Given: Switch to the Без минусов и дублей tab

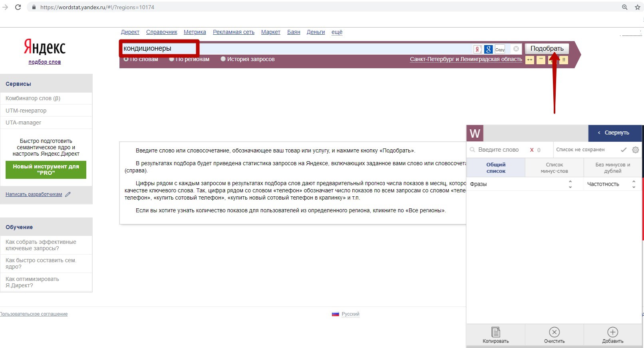Looking at the screenshot, I should pos(613,168).
